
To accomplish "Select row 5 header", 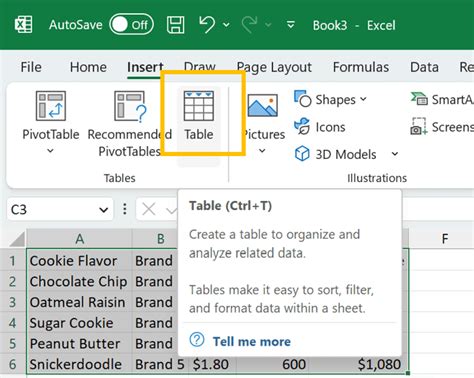I will pyautogui.click(x=13, y=343).
